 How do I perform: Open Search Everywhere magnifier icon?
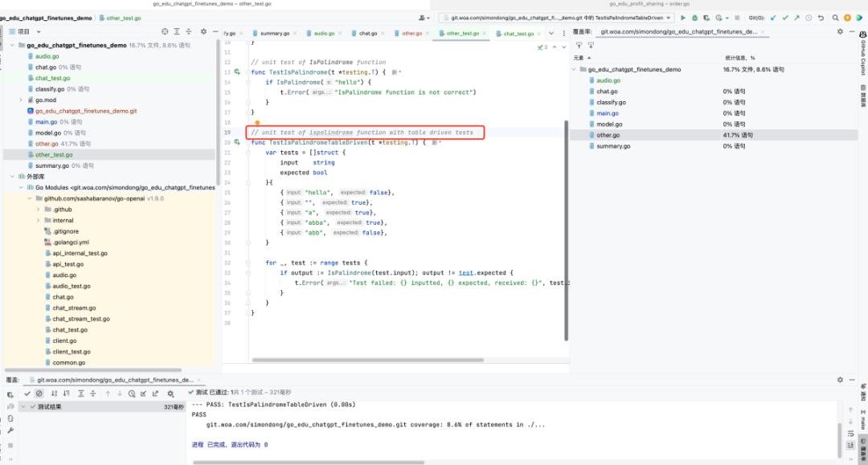835,18
